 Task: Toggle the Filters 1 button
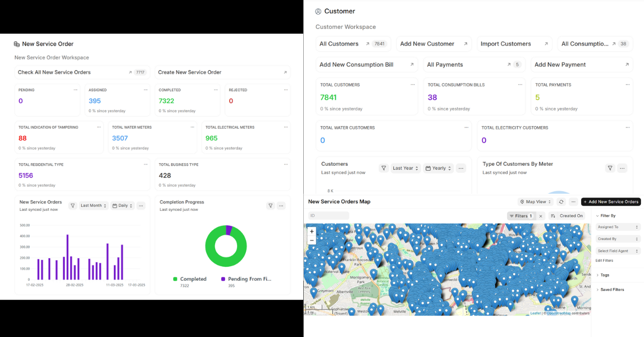pos(520,216)
